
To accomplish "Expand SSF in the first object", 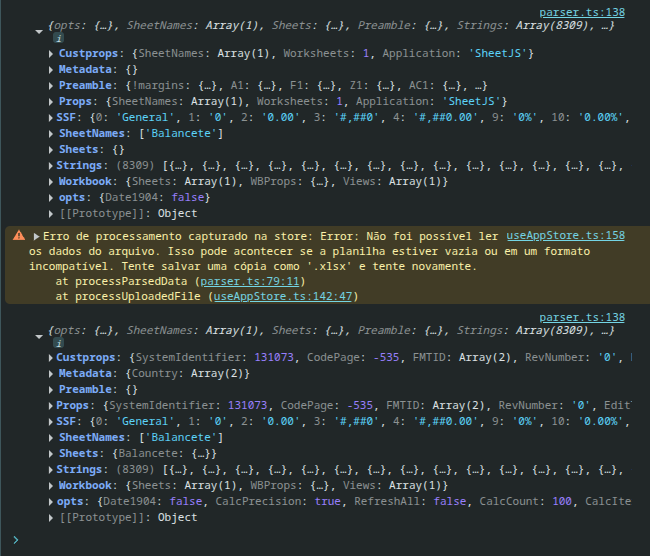I will pos(51,118).
